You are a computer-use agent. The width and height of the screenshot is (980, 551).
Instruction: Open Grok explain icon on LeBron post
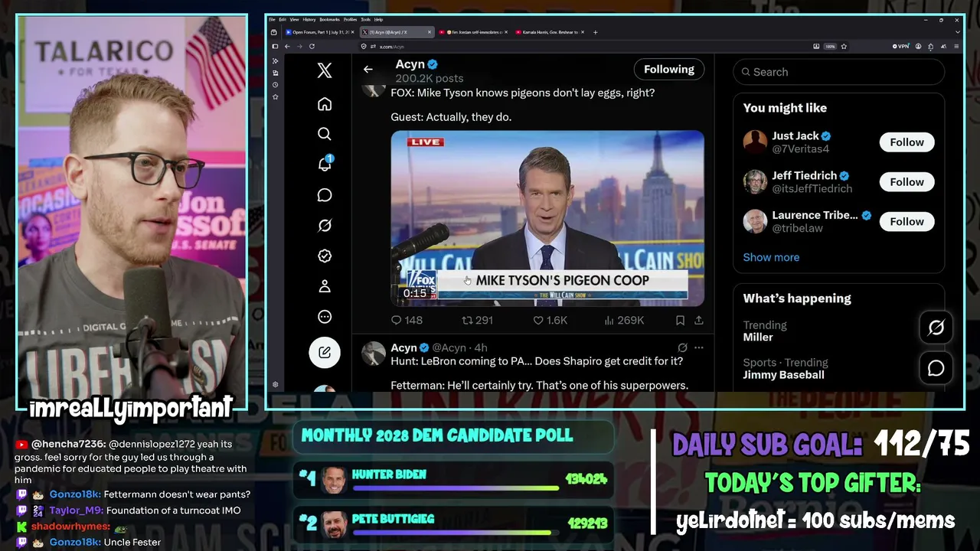pos(682,347)
